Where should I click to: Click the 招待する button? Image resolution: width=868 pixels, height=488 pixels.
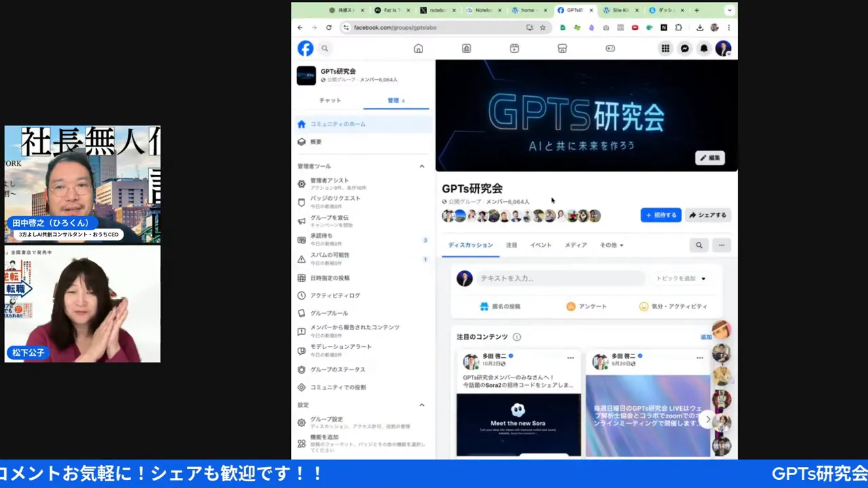[x=660, y=215]
